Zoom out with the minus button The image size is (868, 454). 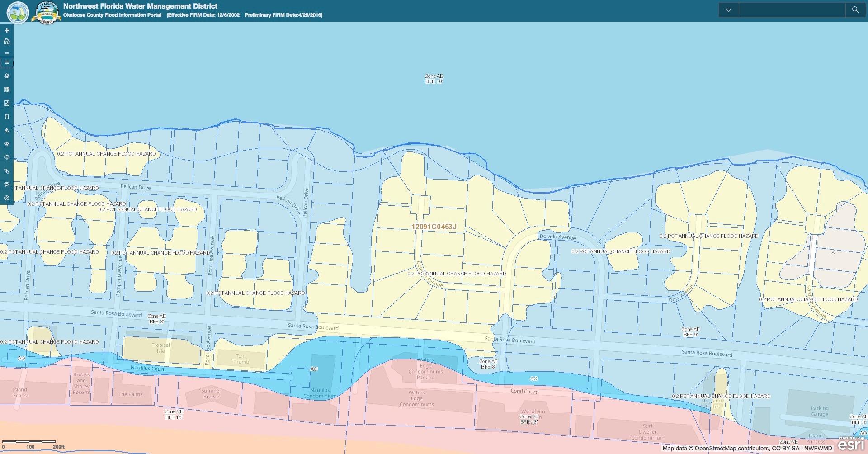tap(7, 52)
